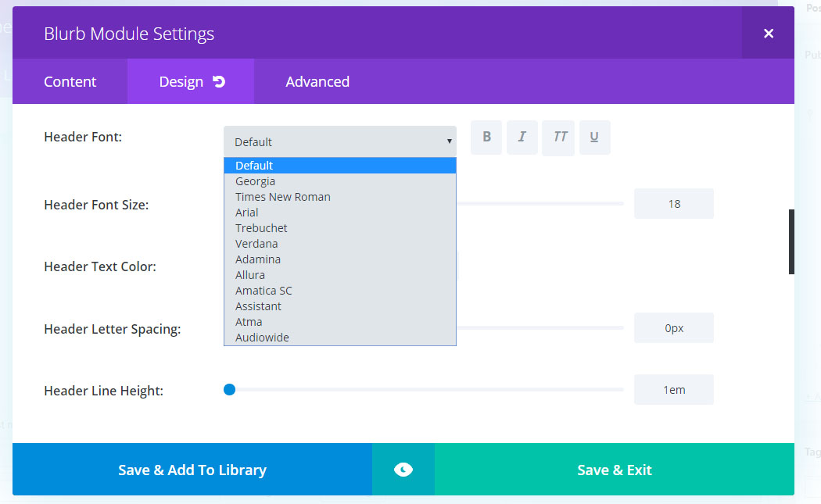
Task: Click the Header Font Size value field
Action: click(x=673, y=204)
